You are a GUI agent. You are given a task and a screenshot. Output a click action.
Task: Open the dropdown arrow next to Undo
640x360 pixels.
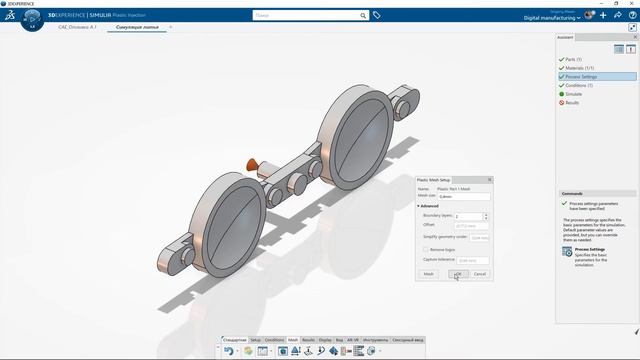[x=238, y=351]
